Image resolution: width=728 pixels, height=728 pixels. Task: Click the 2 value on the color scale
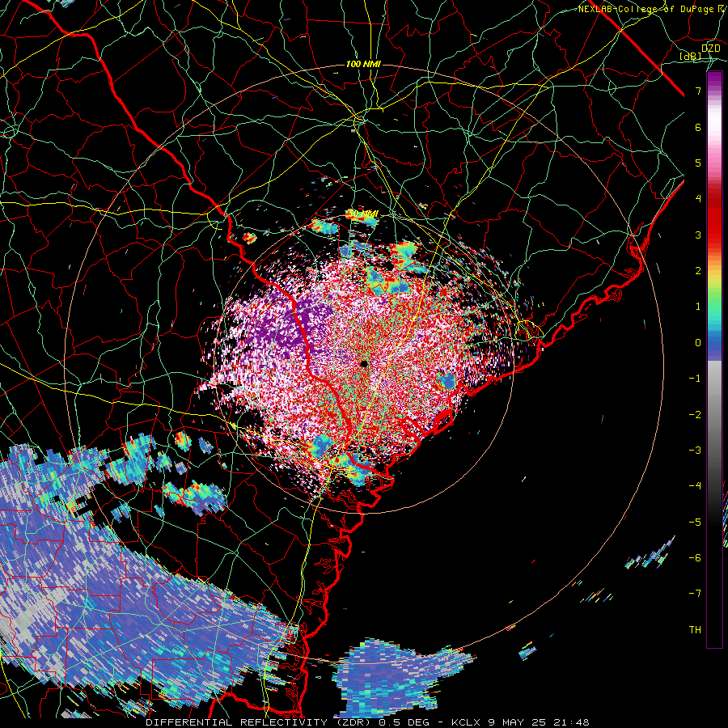(x=698, y=271)
